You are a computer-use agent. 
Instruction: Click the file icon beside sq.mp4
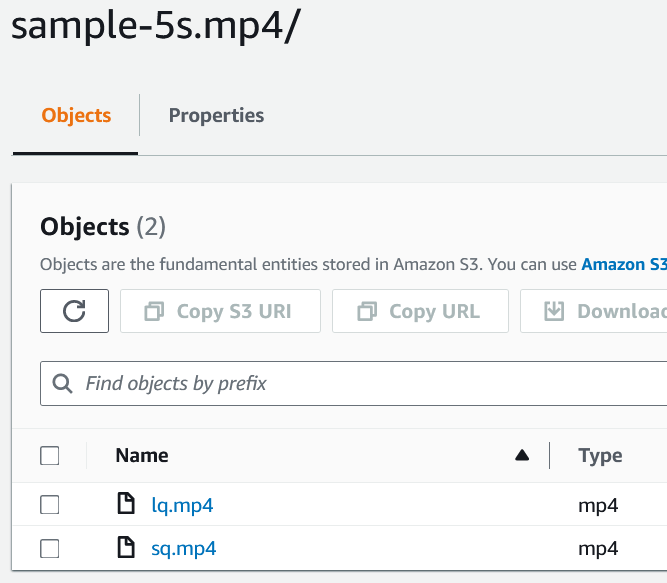pos(126,548)
